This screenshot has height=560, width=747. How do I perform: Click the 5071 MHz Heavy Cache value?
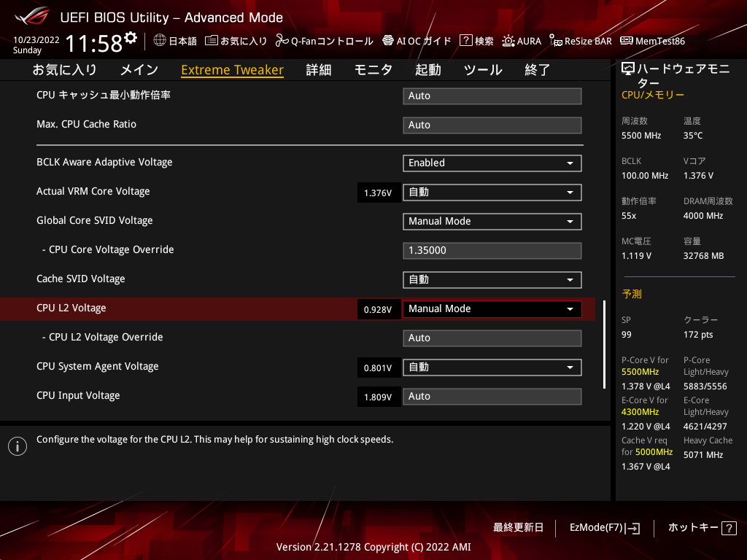(703, 455)
